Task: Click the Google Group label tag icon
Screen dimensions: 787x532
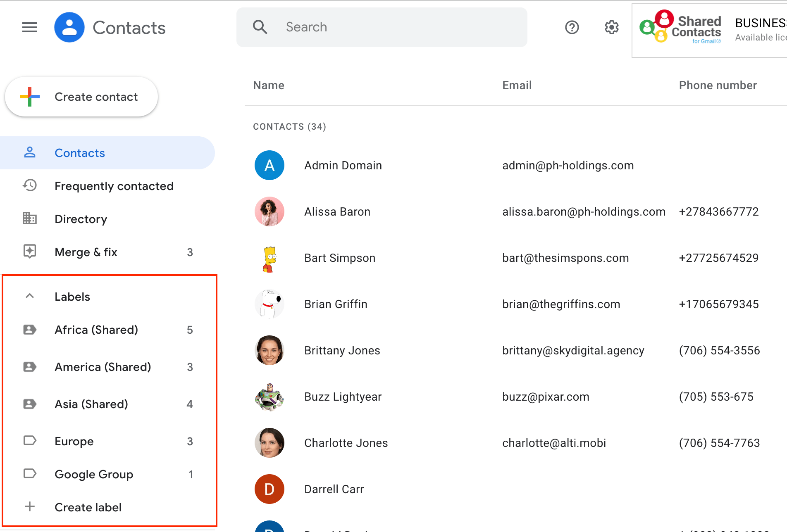Action: pos(30,474)
